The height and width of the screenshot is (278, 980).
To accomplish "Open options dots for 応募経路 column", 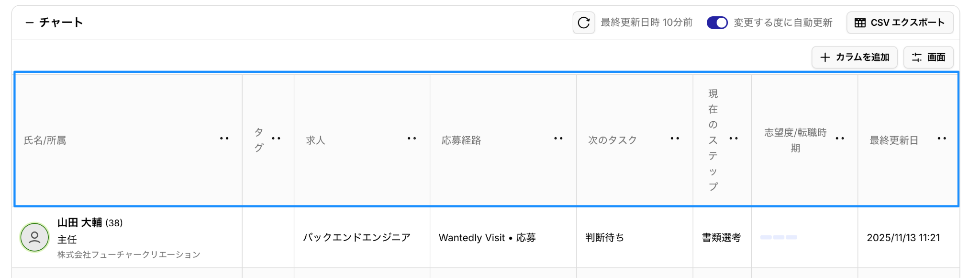I will pos(558,139).
